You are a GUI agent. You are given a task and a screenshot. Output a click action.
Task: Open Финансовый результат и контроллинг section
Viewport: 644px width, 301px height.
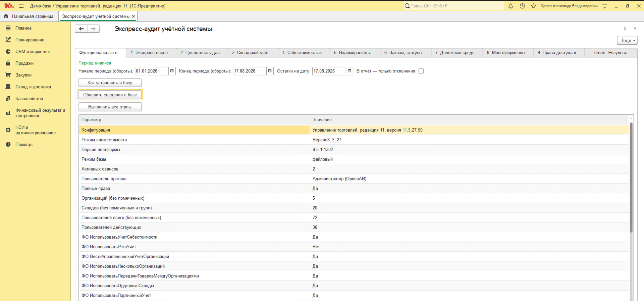pyautogui.click(x=35, y=113)
